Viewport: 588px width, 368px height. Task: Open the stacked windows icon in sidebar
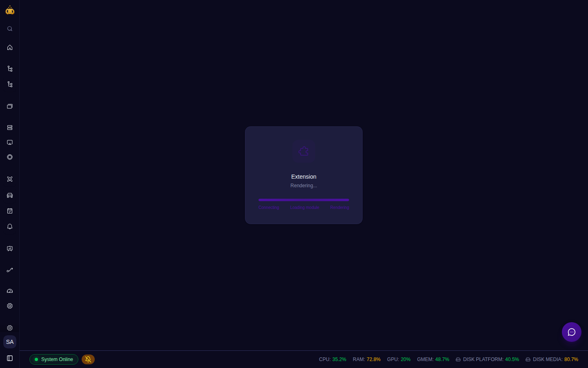click(10, 106)
